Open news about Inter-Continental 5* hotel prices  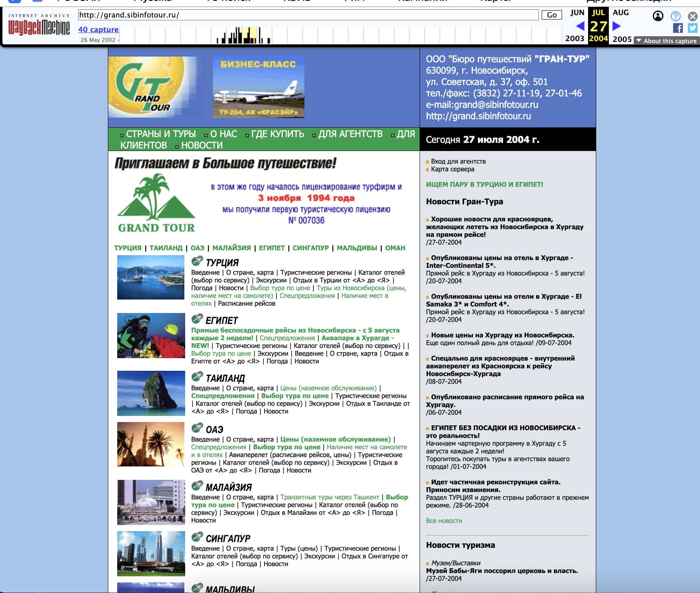[x=499, y=261]
